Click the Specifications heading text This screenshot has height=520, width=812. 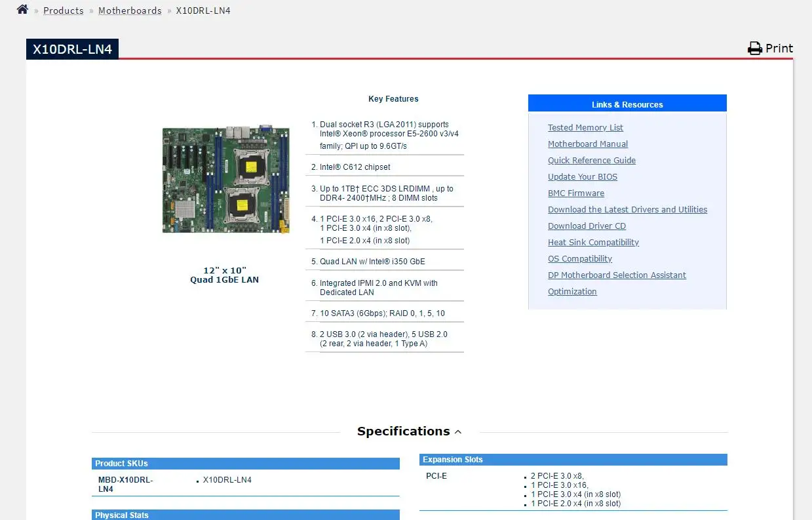pos(403,431)
